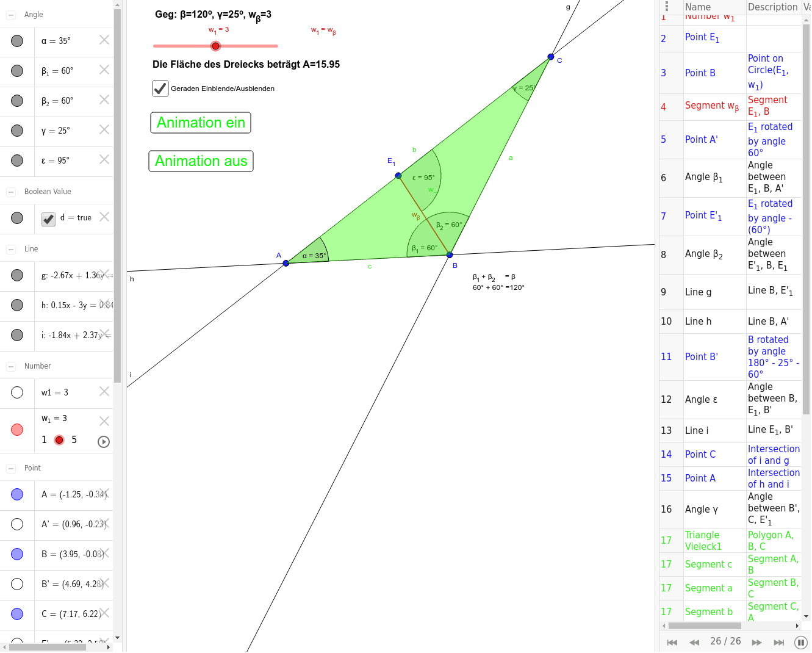The height and width of the screenshot is (653, 812).
Task: Select Angle ε row in protocol
Action: (730, 400)
